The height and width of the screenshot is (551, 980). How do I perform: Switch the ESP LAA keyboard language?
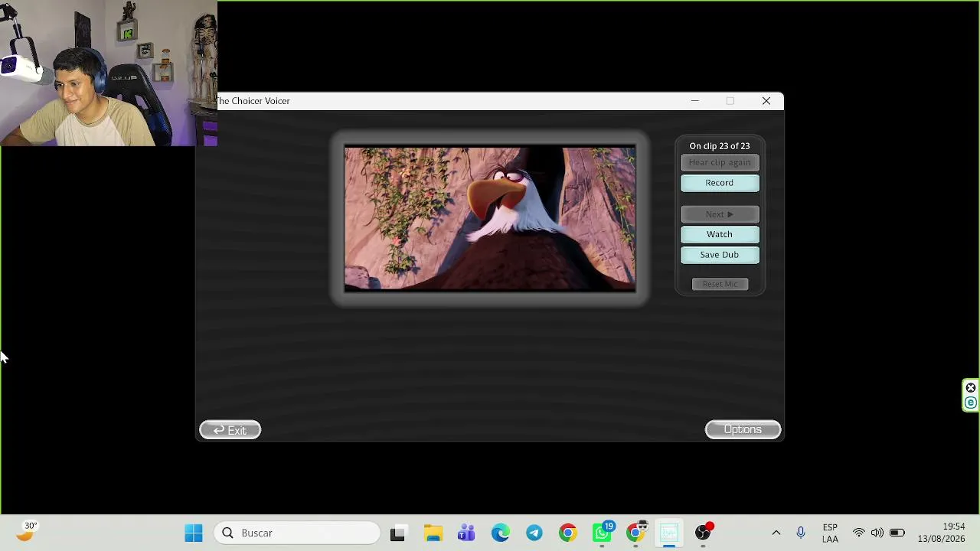(830, 533)
